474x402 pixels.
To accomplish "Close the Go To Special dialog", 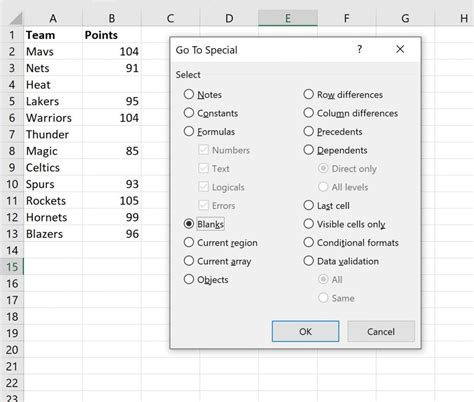I will click(x=400, y=49).
